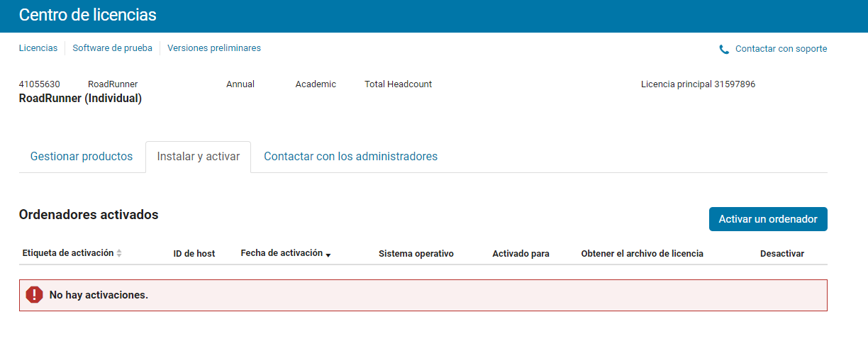Click the Academic license type text
Viewport: 868px width, 351px height.
316,84
